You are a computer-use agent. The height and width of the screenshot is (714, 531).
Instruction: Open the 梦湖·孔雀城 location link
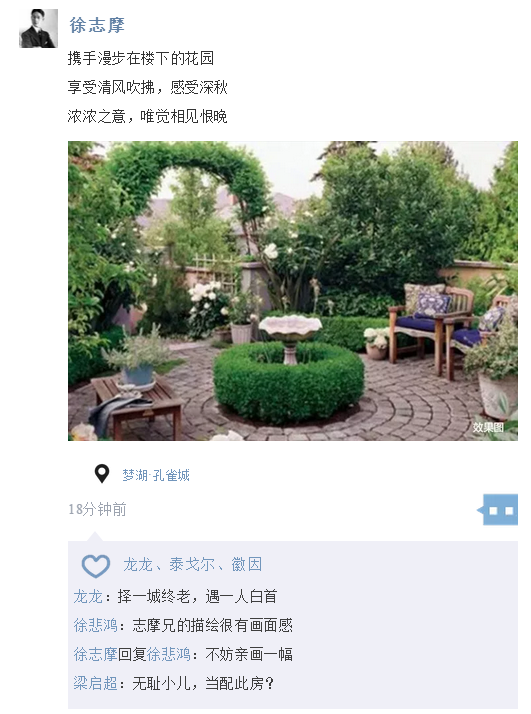[x=156, y=475]
